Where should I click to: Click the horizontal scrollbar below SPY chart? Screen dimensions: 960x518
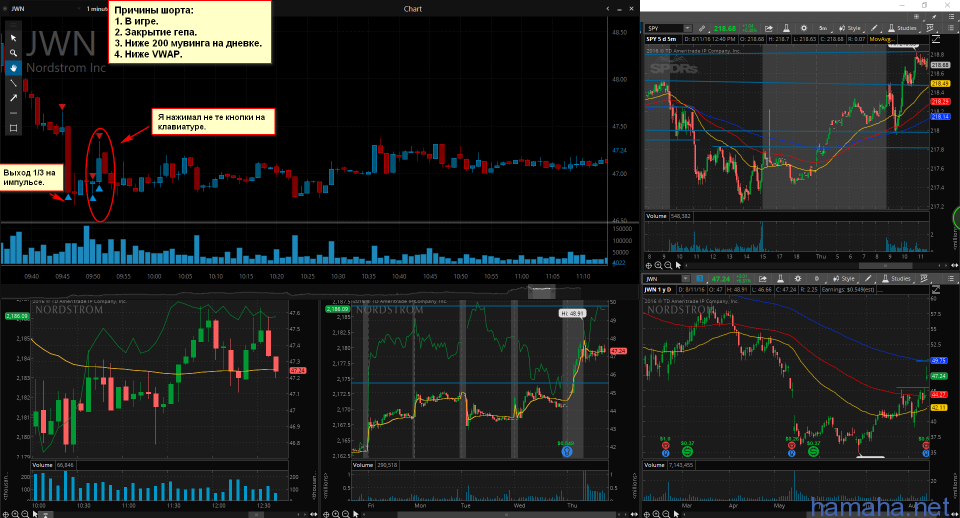point(885,266)
